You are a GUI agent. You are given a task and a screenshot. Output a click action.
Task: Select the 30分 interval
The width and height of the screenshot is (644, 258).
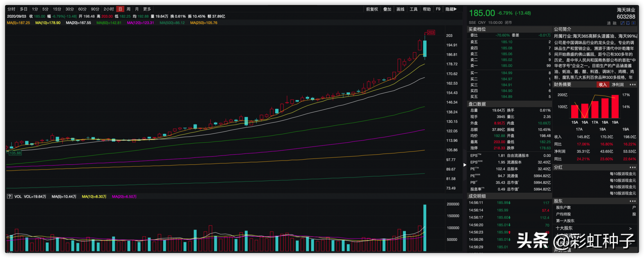(x=70, y=9)
